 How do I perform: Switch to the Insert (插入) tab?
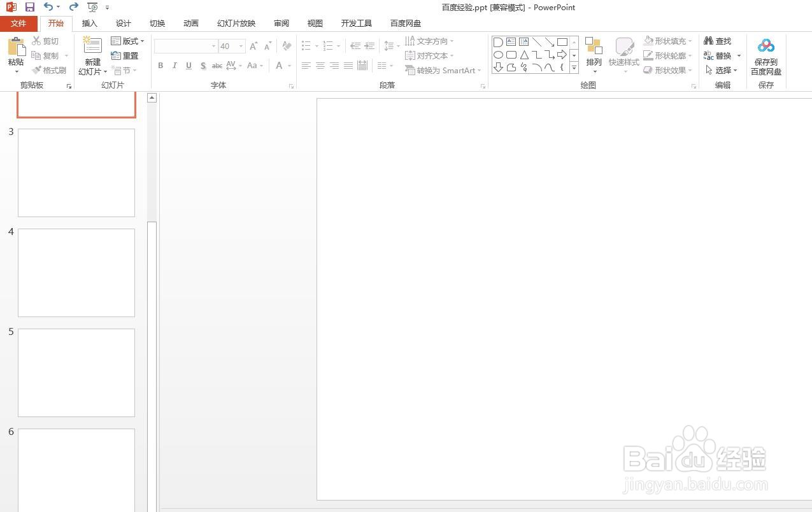click(x=90, y=24)
